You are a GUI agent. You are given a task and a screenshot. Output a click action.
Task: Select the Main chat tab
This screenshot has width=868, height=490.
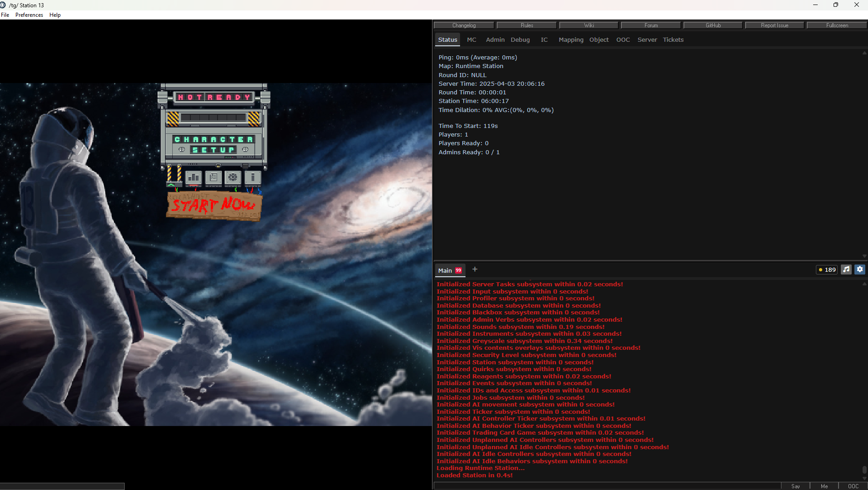click(x=450, y=270)
